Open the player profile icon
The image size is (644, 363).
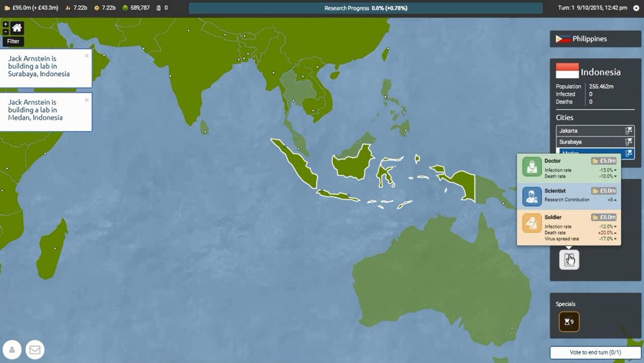(x=12, y=349)
